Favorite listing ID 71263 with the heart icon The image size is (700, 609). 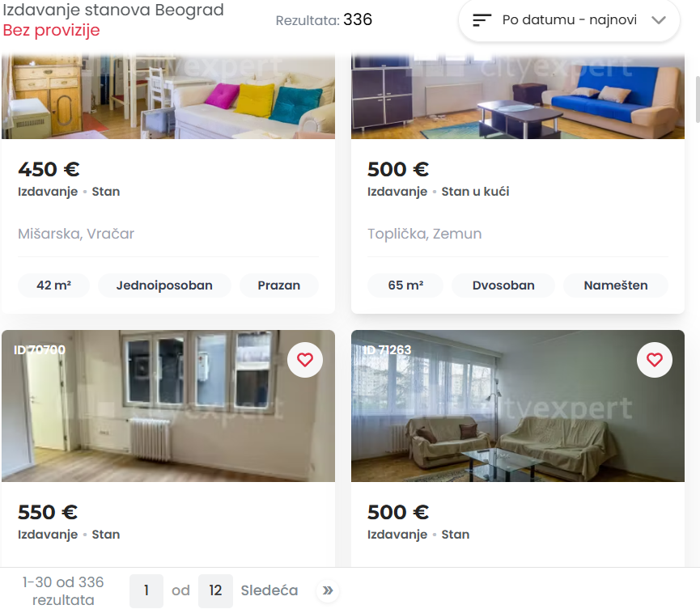[655, 360]
